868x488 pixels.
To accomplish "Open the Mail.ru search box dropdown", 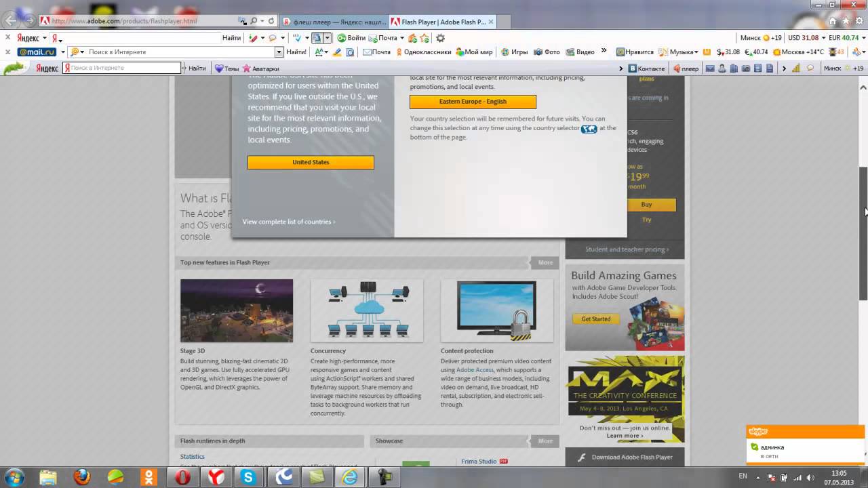I will point(279,52).
